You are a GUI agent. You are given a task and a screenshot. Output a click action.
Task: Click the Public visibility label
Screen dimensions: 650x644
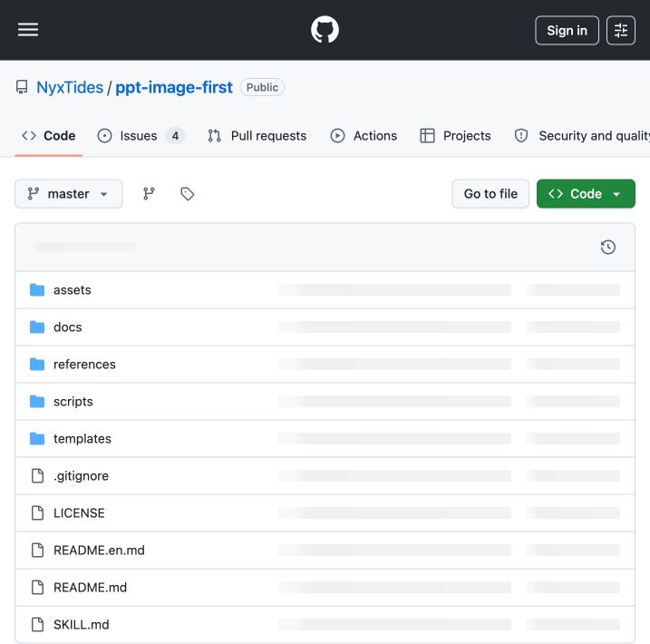tap(262, 87)
